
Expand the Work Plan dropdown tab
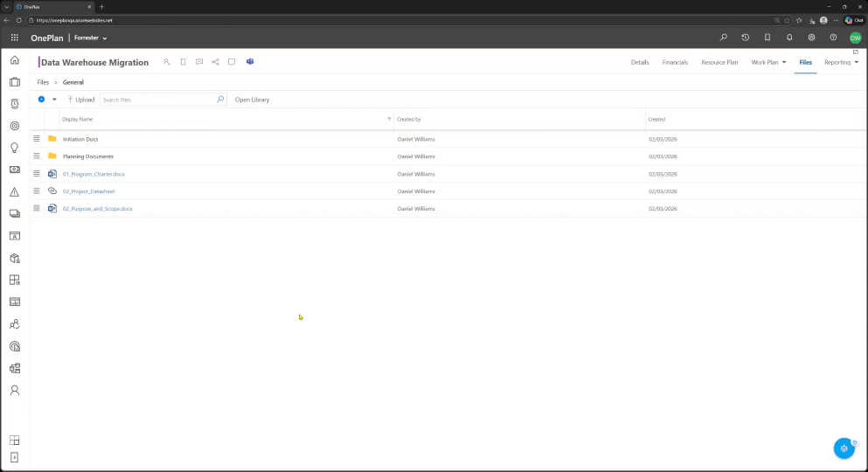(x=768, y=62)
